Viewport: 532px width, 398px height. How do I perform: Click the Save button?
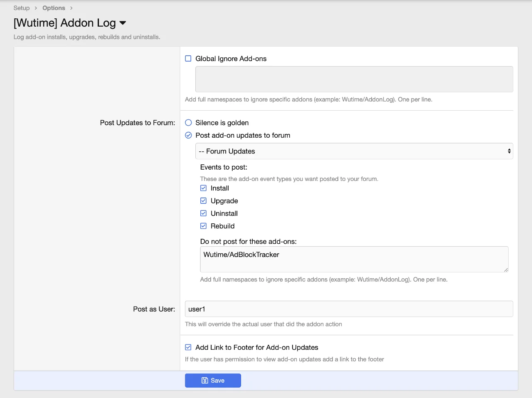point(213,381)
